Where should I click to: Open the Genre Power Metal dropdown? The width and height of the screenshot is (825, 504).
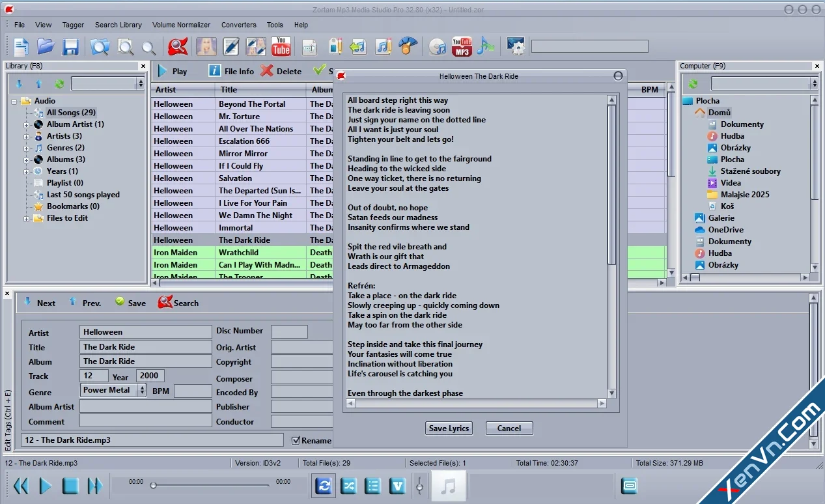[x=141, y=390]
